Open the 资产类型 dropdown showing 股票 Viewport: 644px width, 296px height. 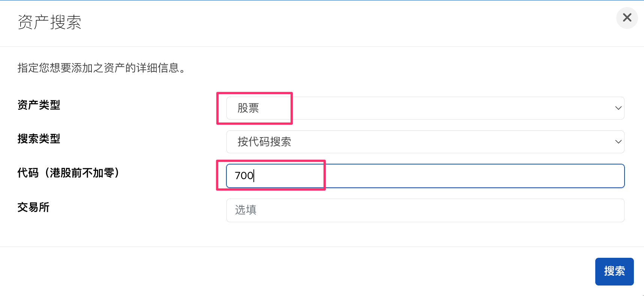click(x=425, y=108)
